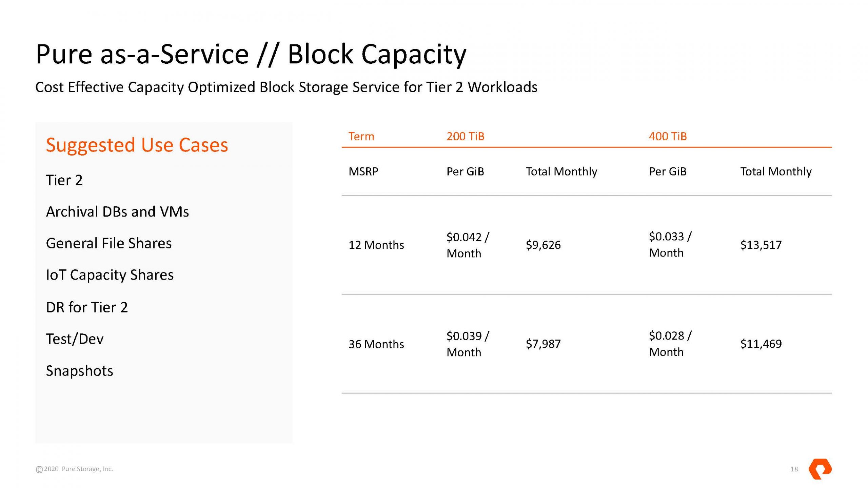Select the "36 Months" row label
Screen dimensions: 868x488
pos(376,344)
